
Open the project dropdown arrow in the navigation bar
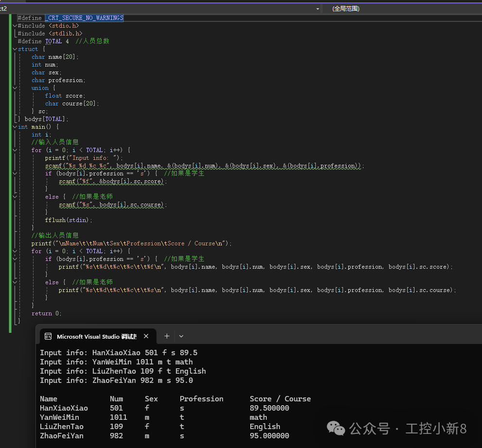pyautogui.click(x=318, y=9)
